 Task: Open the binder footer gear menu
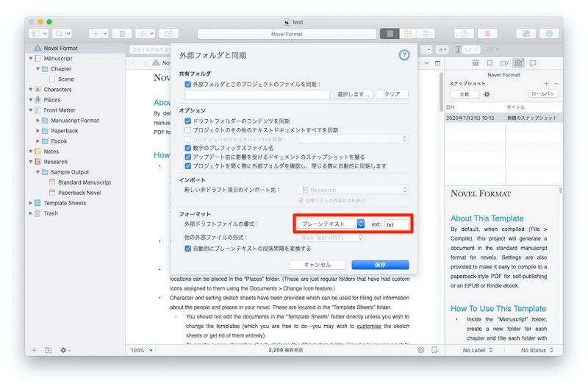coord(65,350)
